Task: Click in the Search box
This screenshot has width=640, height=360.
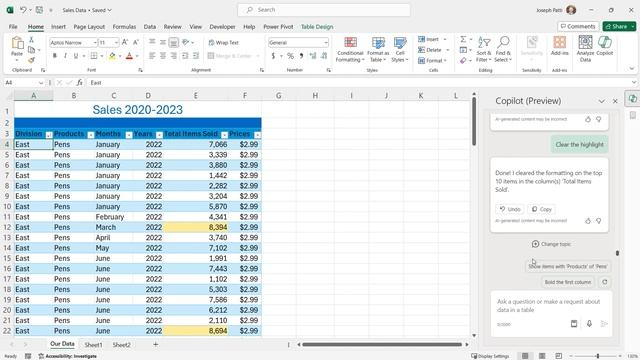Action: tap(324, 10)
